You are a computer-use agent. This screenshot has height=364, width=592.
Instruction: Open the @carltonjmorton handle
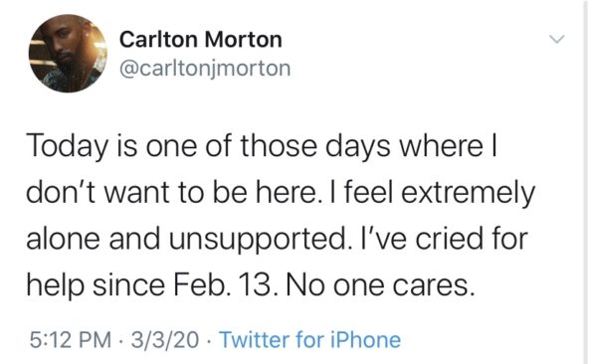click(x=205, y=69)
